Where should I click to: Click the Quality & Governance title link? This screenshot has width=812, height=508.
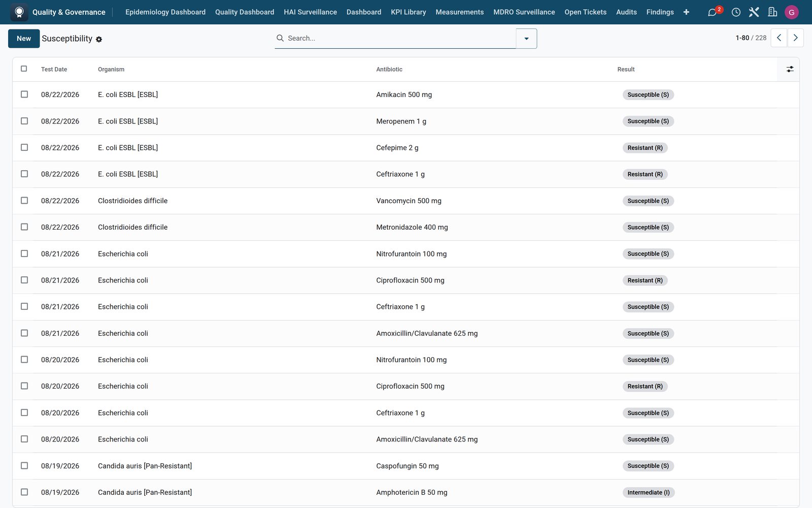click(69, 12)
